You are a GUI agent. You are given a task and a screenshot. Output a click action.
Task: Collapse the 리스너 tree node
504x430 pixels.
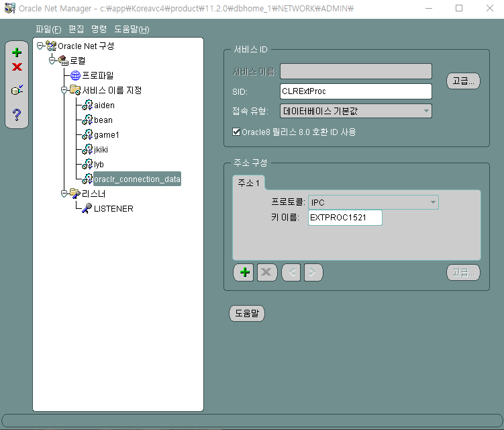pyautogui.click(x=64, y=193)
